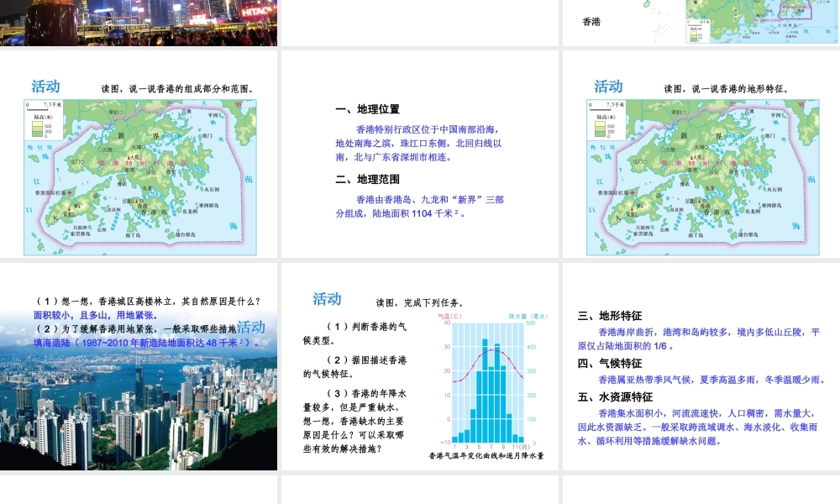Viewport: 840px width, 504px height.
Task: Click the paragraph starting 香港特别行政区位于中国南部沿海
Action: click(x=418, y=144)
